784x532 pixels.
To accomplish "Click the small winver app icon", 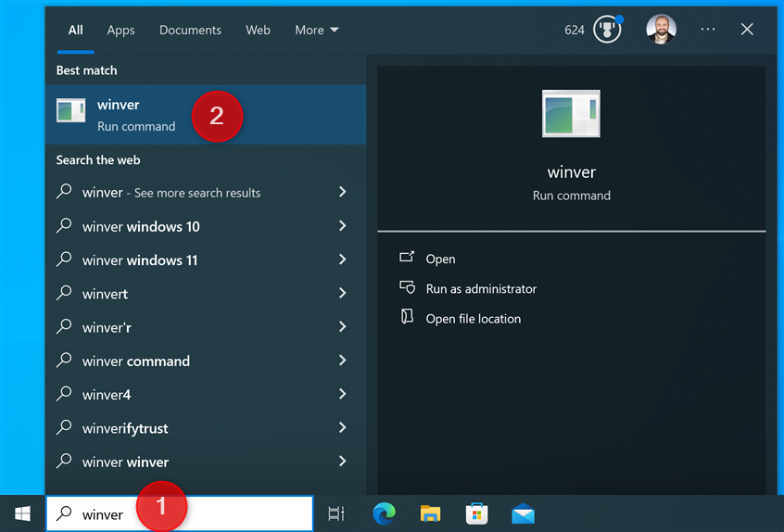I will 71,110.
